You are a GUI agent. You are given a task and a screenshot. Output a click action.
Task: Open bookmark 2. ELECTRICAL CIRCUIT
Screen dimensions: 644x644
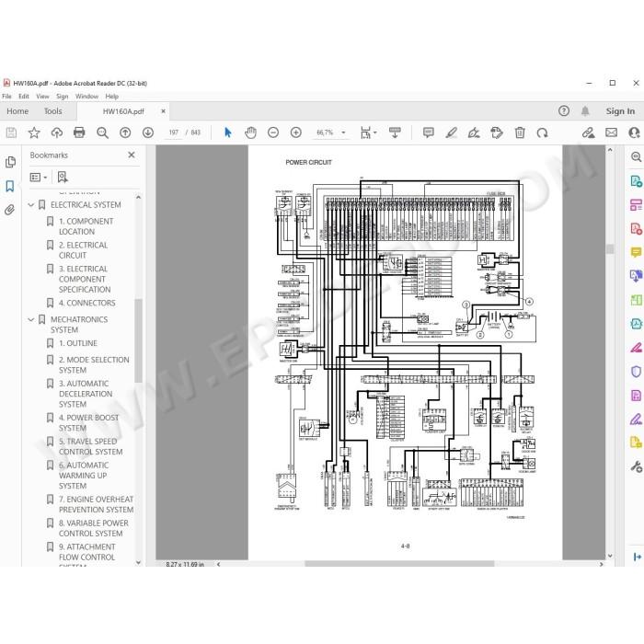(84, 250)
